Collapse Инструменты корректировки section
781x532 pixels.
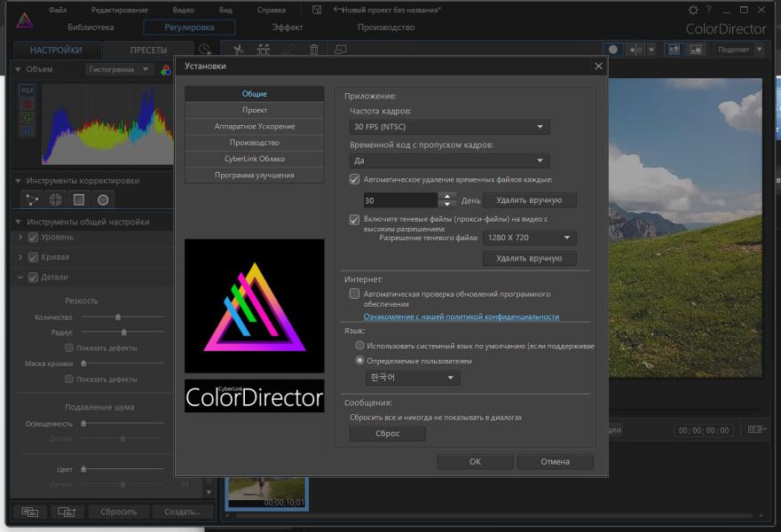coord(18,181)
